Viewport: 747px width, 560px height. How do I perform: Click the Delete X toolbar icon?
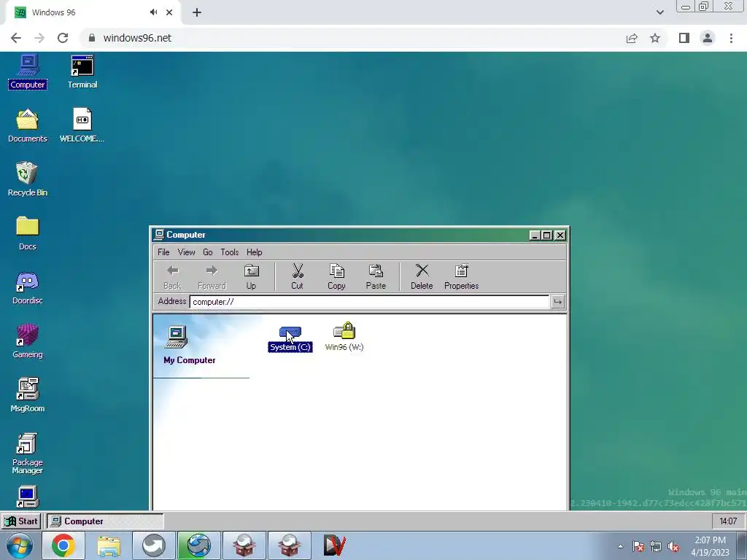click(x=422, y=277)
